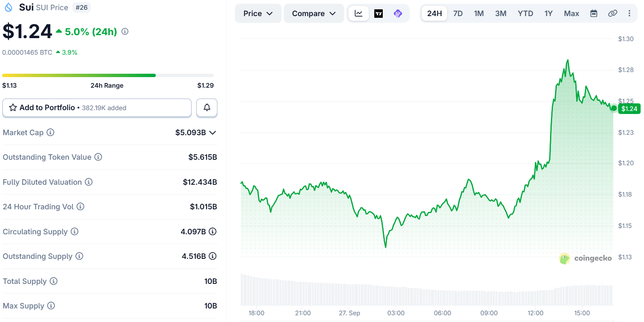The height and width of the screenshot is (322, 644).
Task: Click the 0.00001465 BTC value
Action: 27,53
